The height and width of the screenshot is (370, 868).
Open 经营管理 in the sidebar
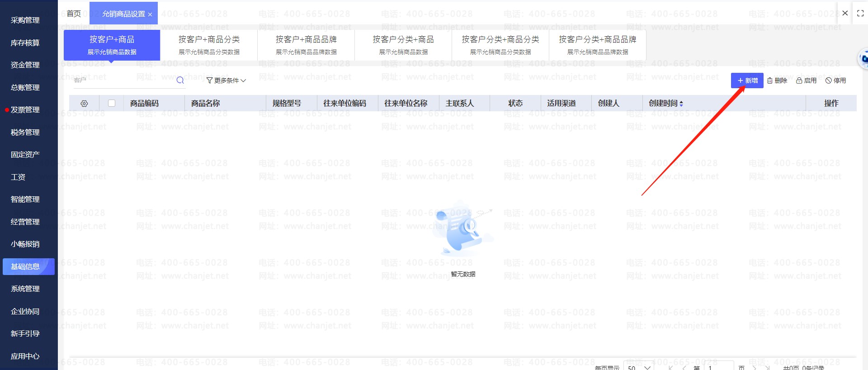coord(25,222)
